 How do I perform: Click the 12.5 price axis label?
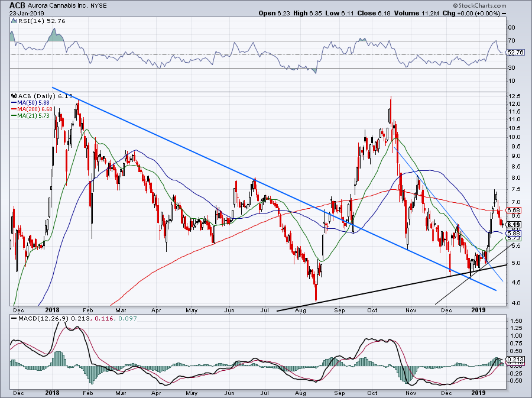[514, 96]
